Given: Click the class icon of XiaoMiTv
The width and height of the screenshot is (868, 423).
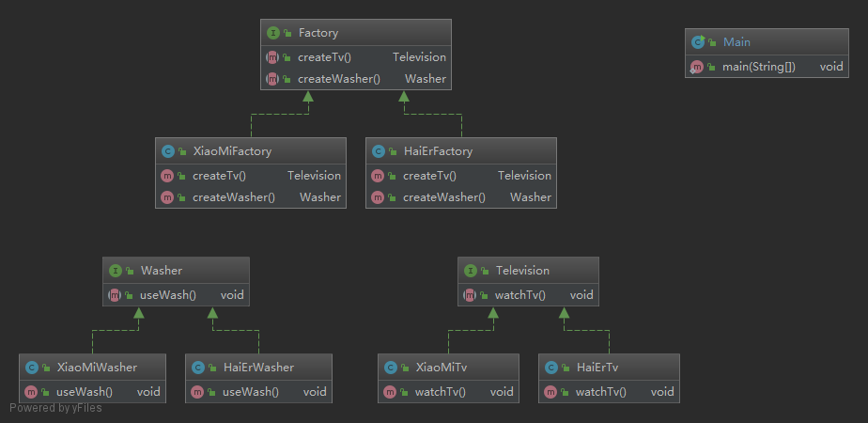Looking at the screenshot, I should tap(390, 368).
